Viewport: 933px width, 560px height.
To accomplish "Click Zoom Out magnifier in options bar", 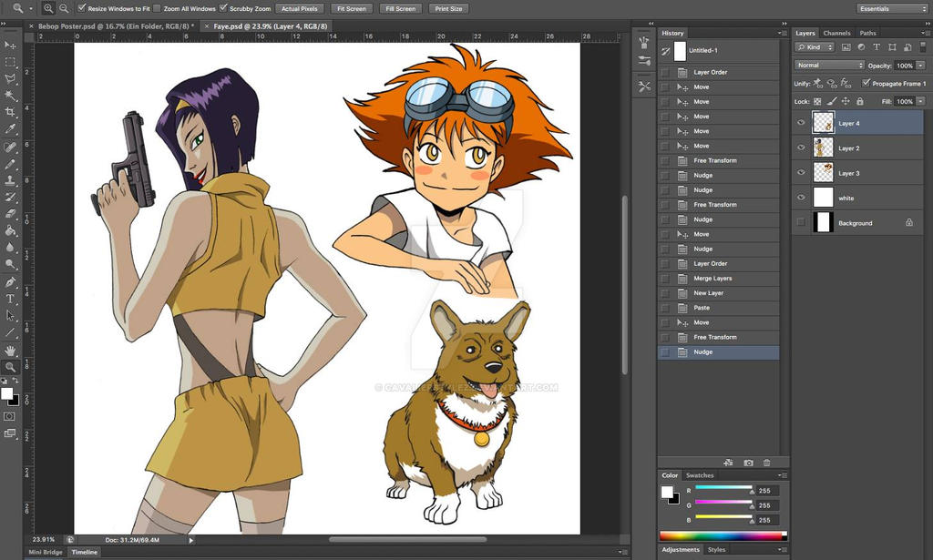I will coord(63,8).
